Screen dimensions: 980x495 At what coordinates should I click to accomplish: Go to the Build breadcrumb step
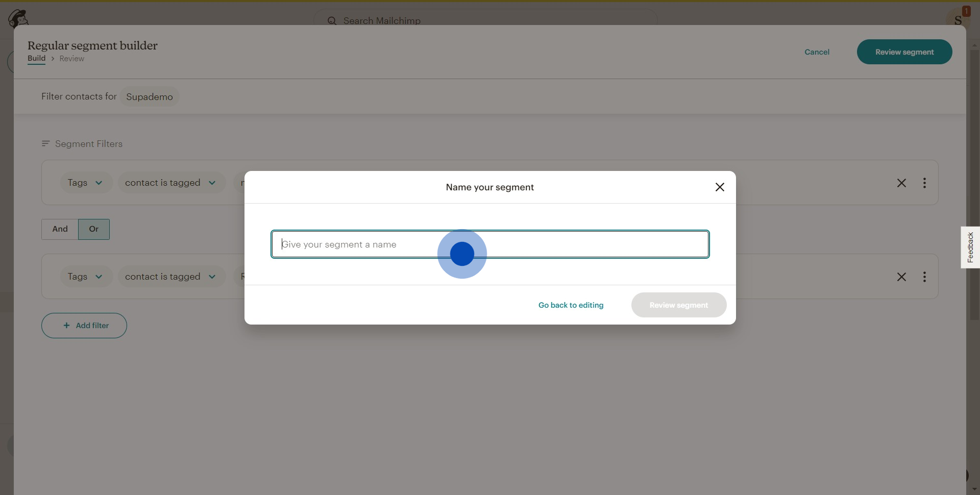36,59
